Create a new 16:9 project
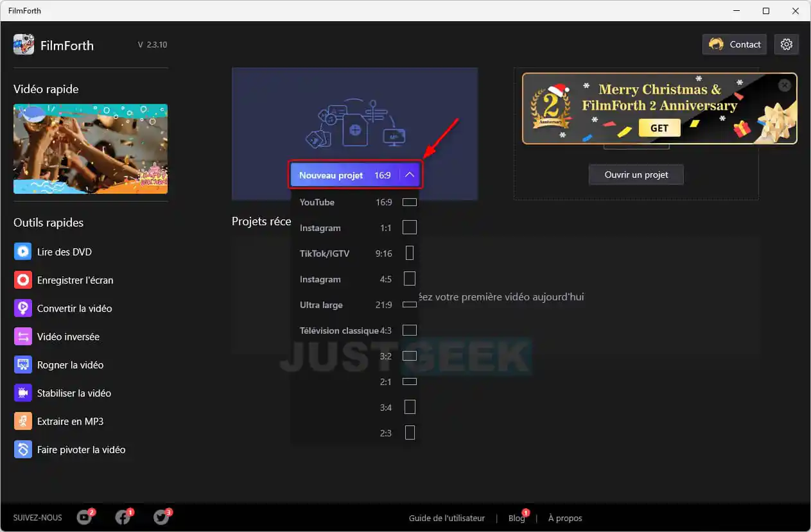The width and height of the screenshot is (811, 532). (345, 175)
